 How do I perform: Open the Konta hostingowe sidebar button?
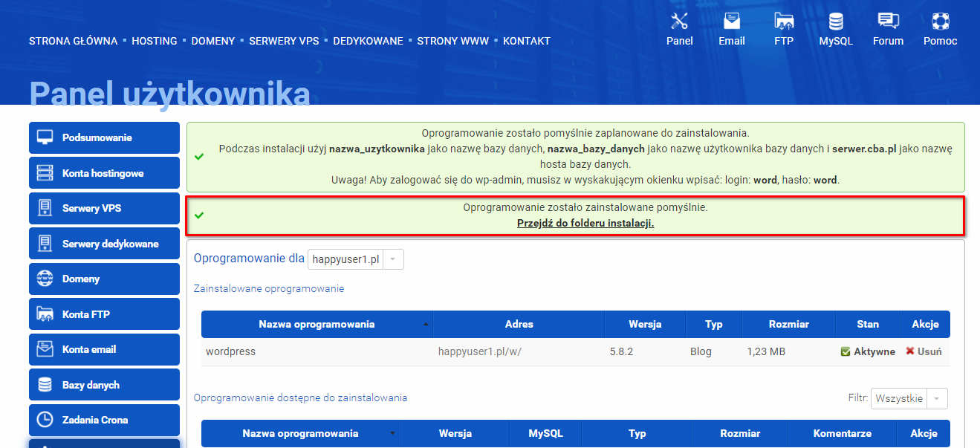click(x=105, y=173)
